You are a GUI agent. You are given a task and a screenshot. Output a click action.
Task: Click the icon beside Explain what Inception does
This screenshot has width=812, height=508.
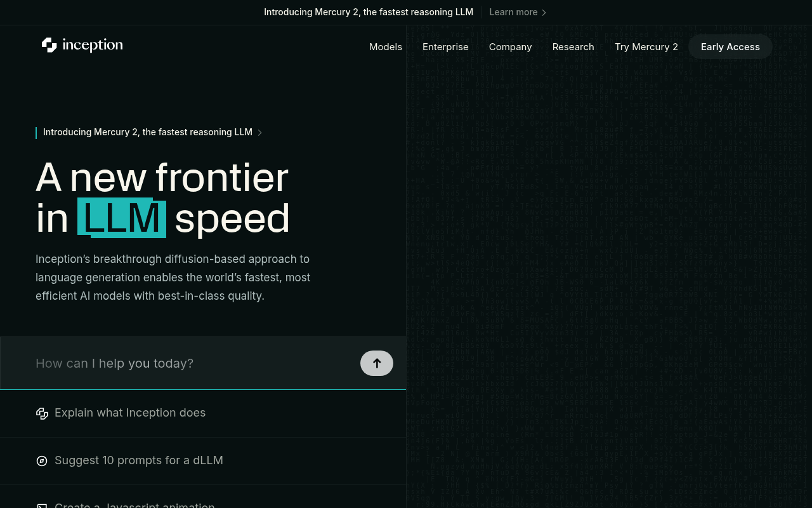pyautogui.click(x=42, y=413)
